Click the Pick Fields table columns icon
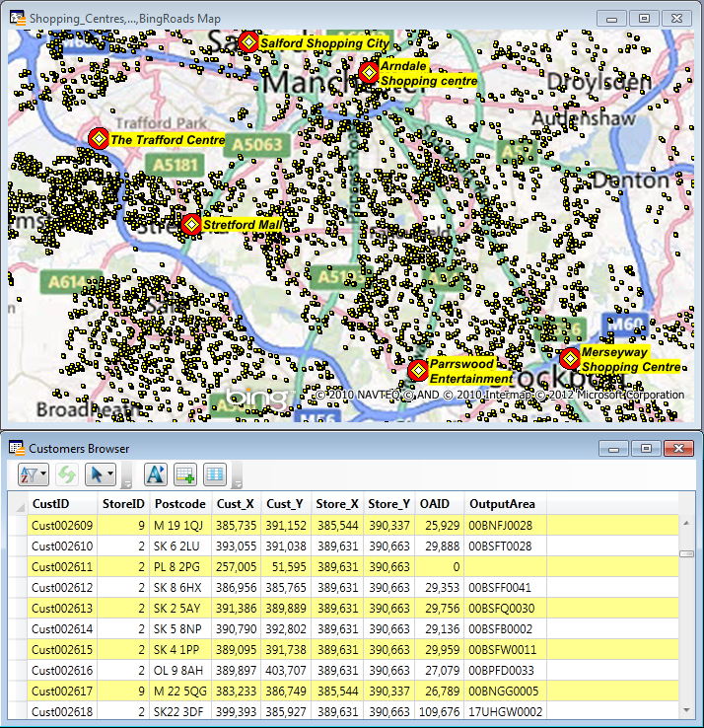Screen dimensions: 704x728 pyautogui.click(x=215, y=474)
